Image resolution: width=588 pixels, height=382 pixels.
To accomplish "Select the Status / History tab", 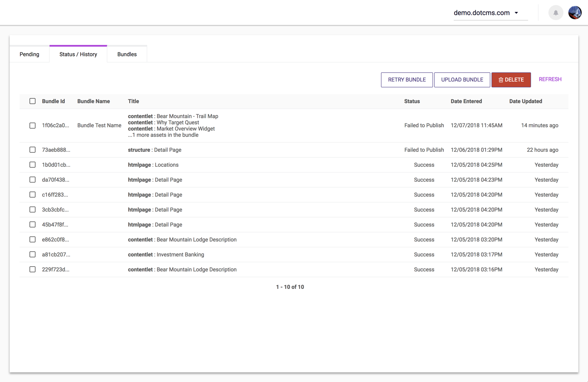I will [x=78, y=54].
